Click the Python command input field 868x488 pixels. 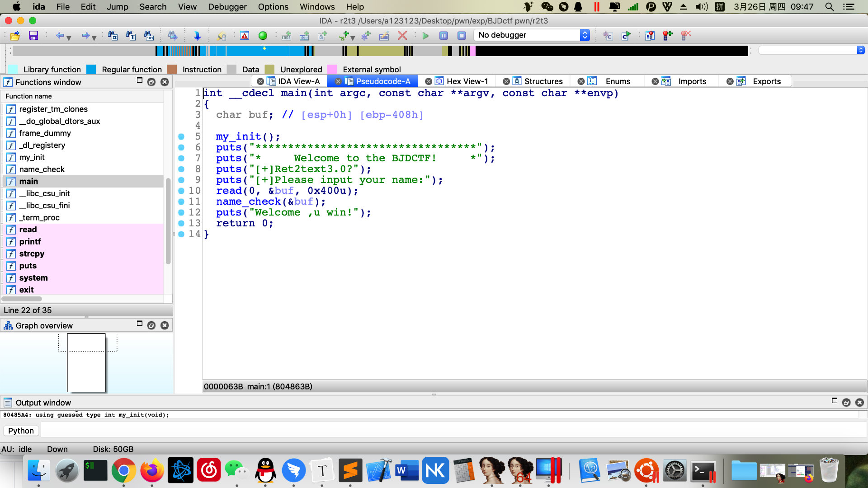[453, 431]
